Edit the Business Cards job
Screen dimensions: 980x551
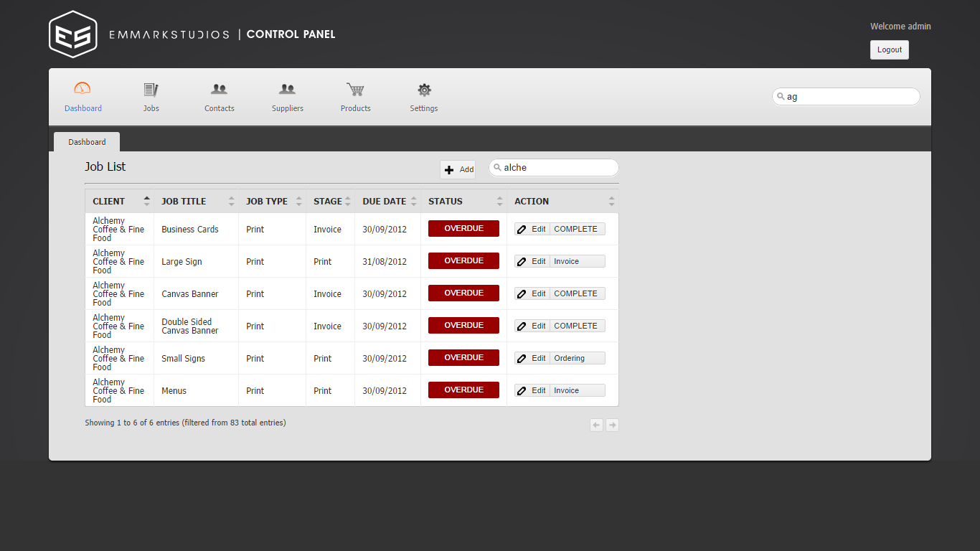(x=532, y=230)
